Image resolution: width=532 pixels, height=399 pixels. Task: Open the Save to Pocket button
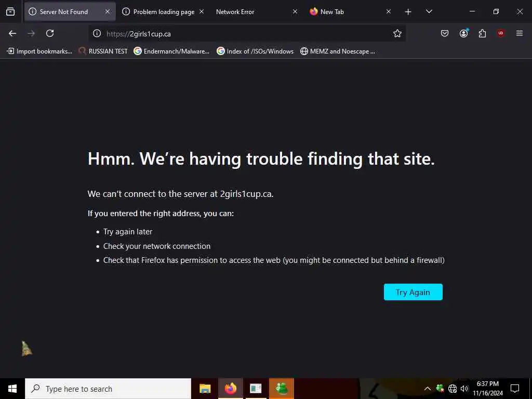445,33
